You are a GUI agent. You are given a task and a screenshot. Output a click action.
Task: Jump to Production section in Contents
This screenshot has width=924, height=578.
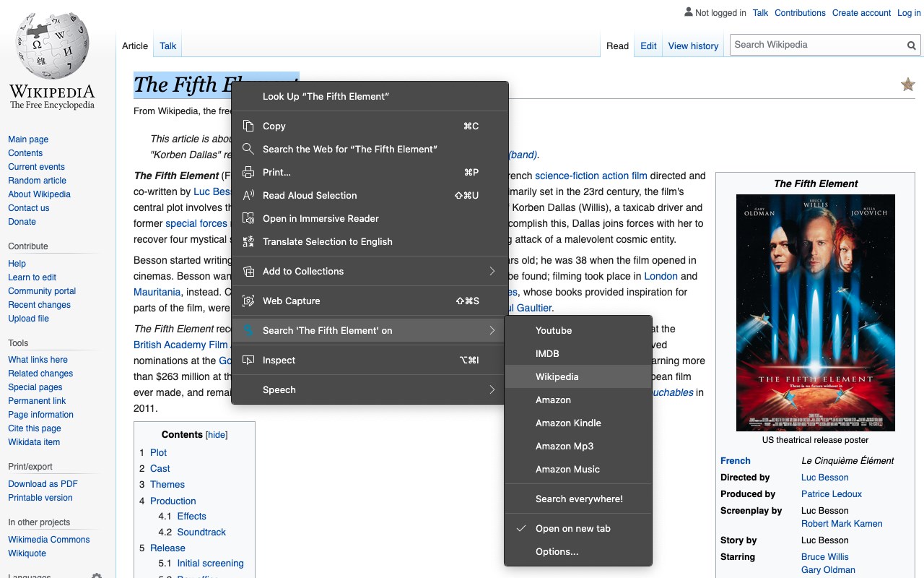coord(173,501)
